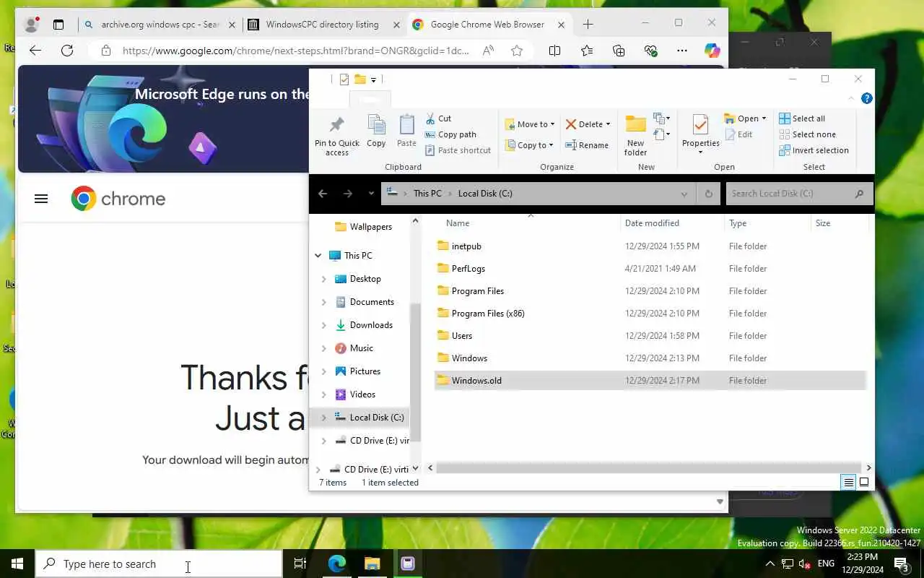Screen dimensions: 924x578
Task: Click Copy path in the ribbon
Action: coord(450,134)
